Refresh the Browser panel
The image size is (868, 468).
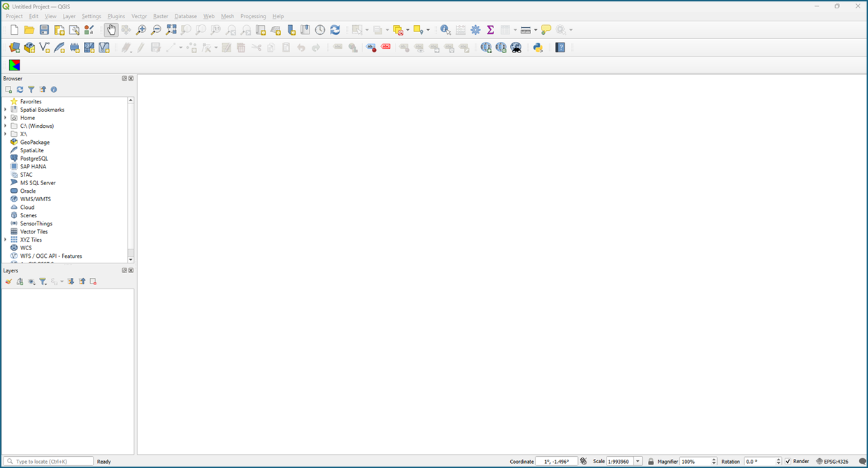coord(20,89)
